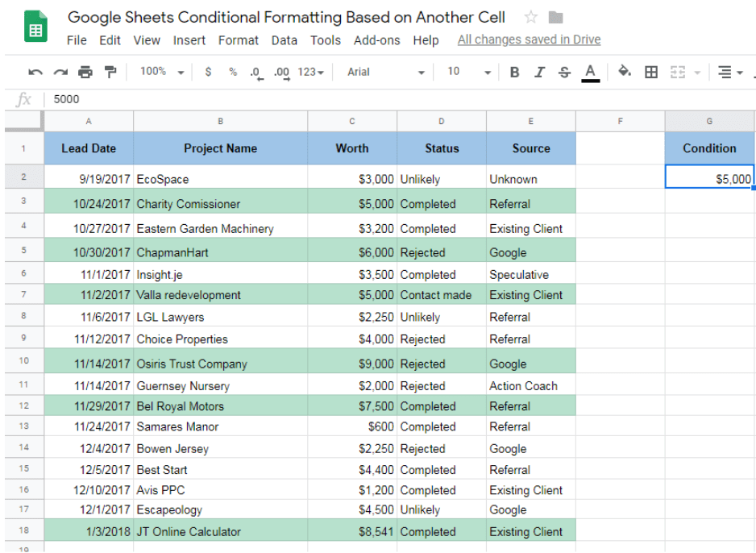Select the 'Speculative' source cell
The width and height of the screenshot is (756, 553).
click(x=531, y=273)
